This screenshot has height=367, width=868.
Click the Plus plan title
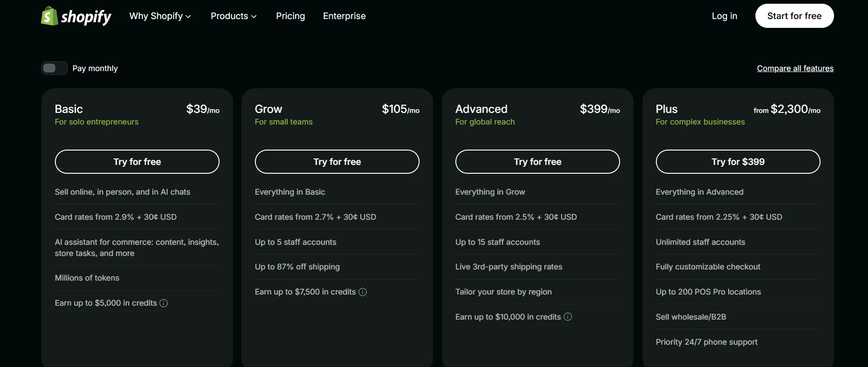click(667, 109)
